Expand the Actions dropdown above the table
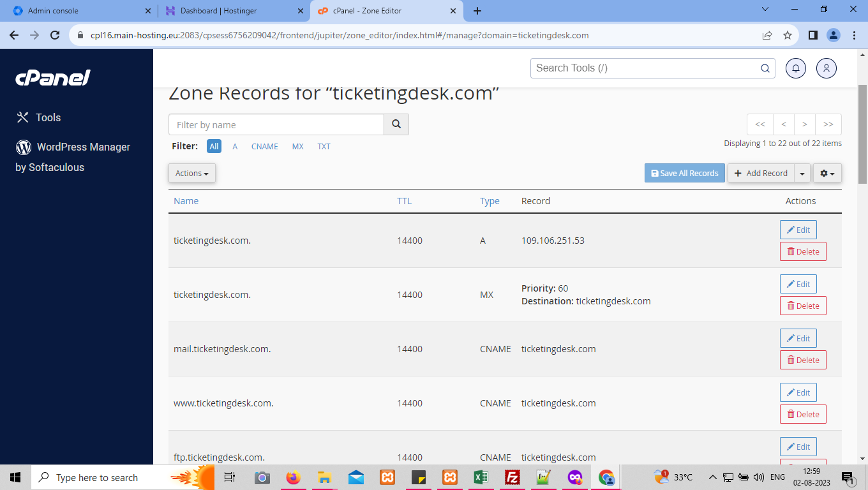This screenshot has width=868, height=490. [x=192, y=173]
